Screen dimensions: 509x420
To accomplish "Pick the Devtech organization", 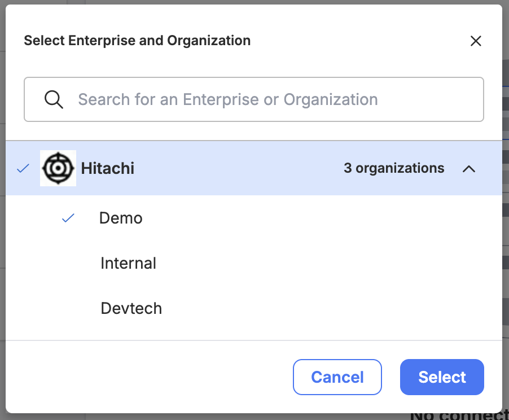I will coord(131,308).
